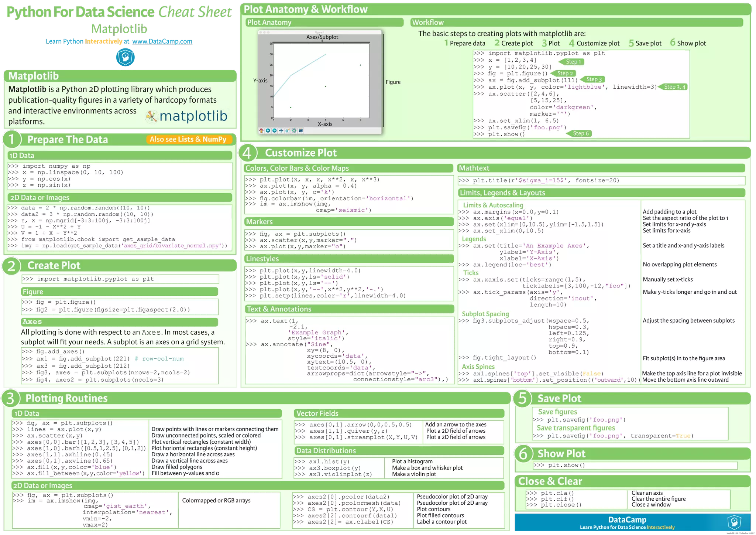The width and height of the screenshot is (756, 535).
Task: Select the Pan crossed-arrows tool in figure toolbar
Action: pos(281,131)
